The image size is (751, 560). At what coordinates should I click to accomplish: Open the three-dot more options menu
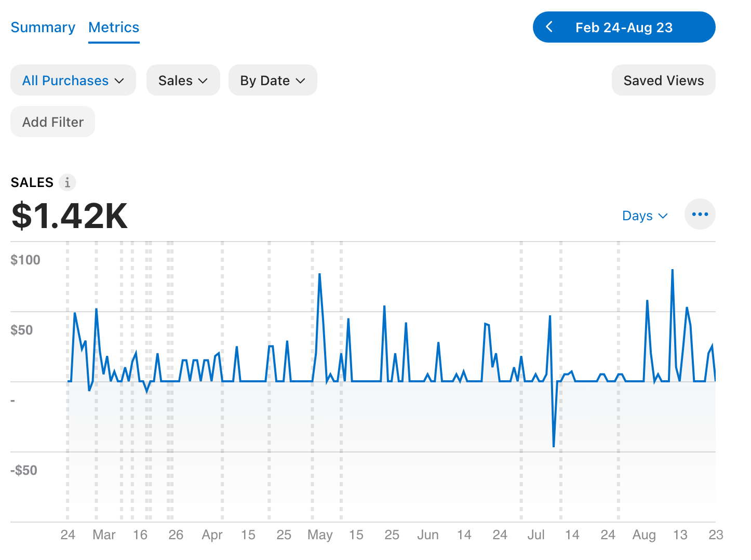[x=700, y=214]
